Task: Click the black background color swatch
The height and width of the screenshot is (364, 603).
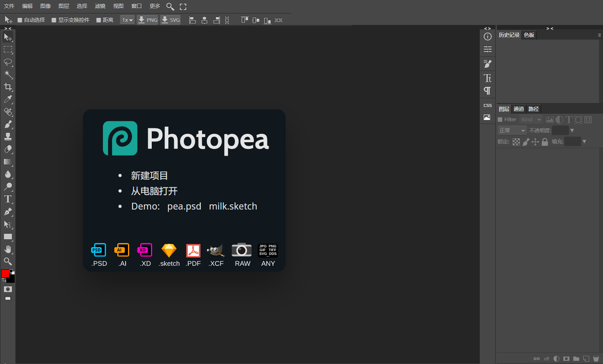Action: tap(11, 280)
